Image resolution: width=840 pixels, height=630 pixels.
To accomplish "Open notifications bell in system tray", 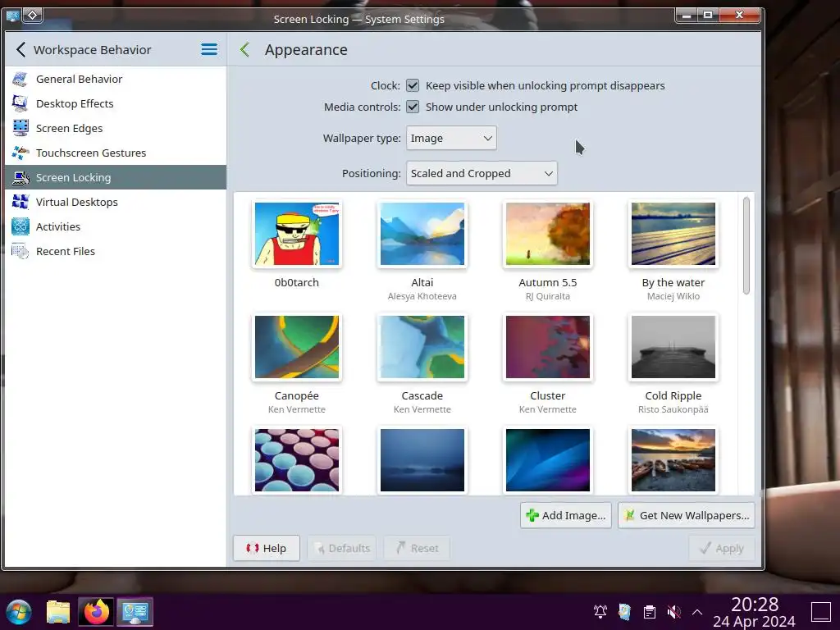I will [x=600, y=612].
